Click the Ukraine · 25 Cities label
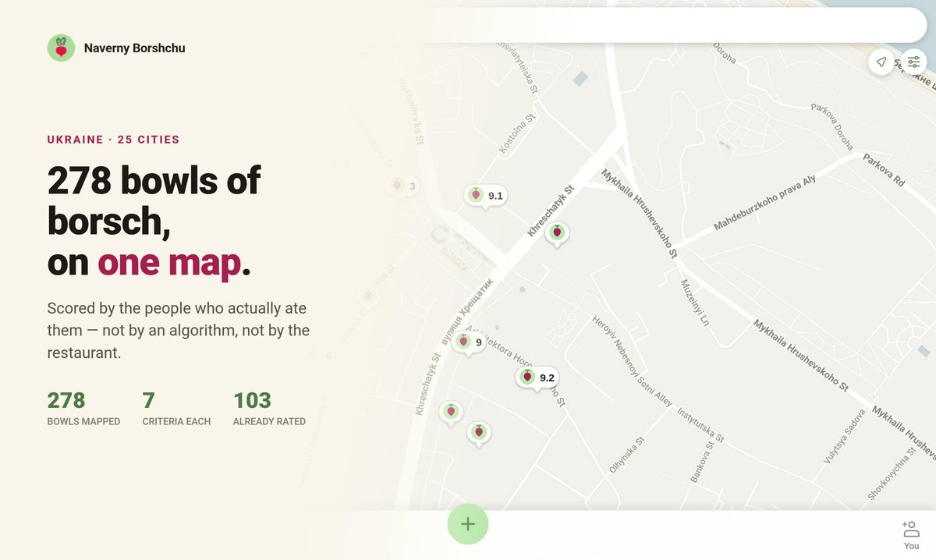 (113, 140)
